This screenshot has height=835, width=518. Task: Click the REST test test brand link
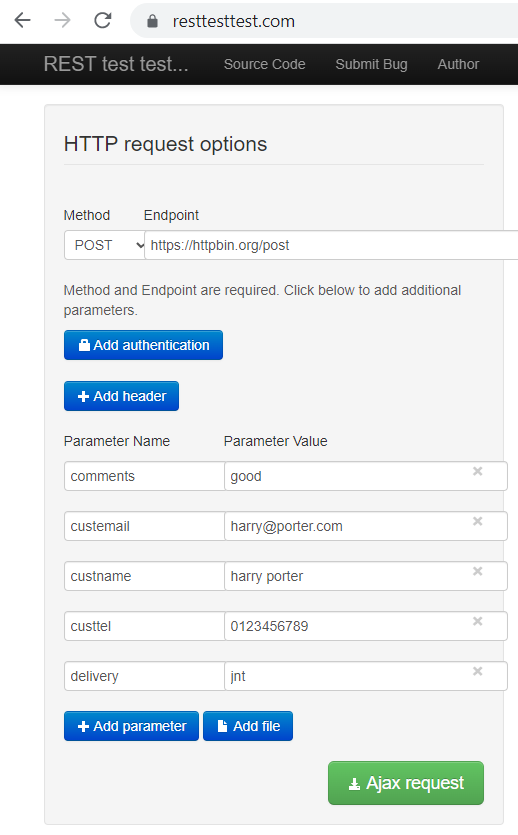pos(116,64)
